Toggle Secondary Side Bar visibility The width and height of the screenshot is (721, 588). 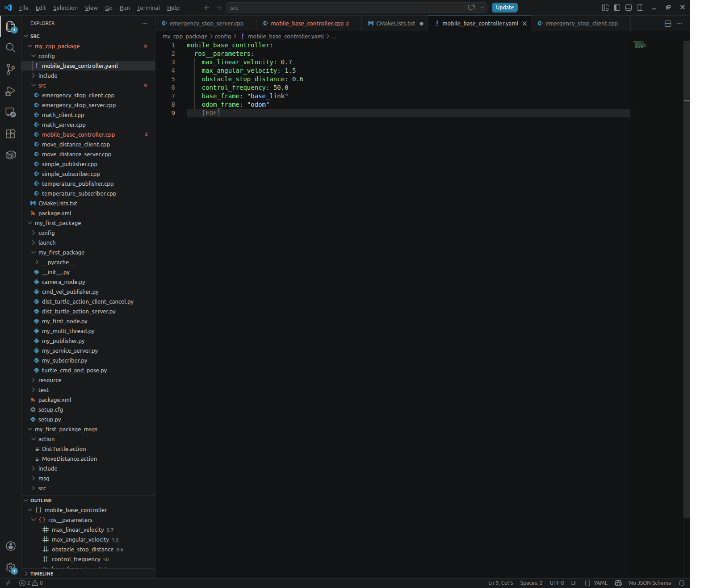click(x=640, y=8)
